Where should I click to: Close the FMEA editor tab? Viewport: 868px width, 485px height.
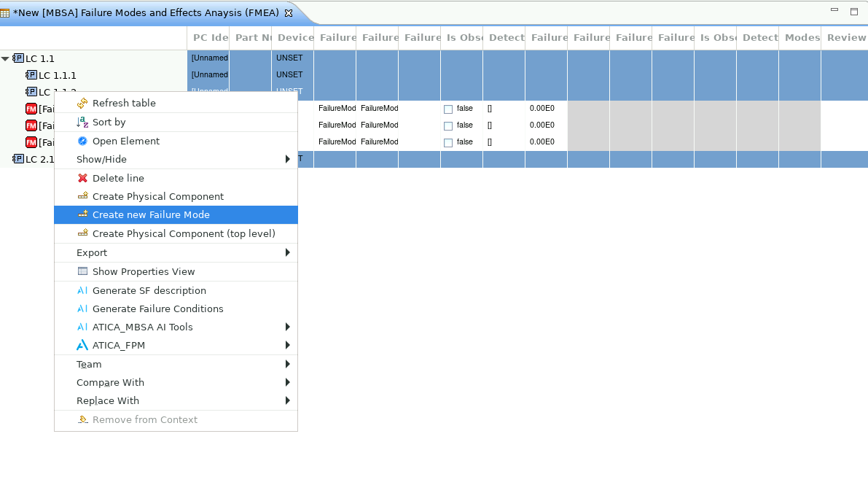click(x=289, y=12)
